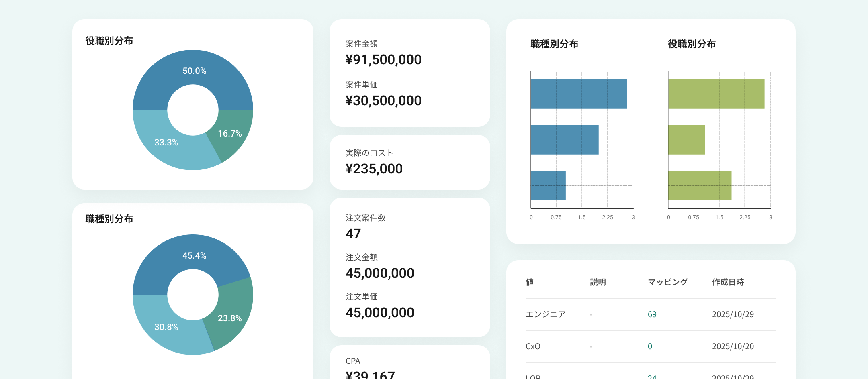868x379 pixels.
Task: Click the 案件金額 value ¥91,500,000
Action: coord(383,60)
